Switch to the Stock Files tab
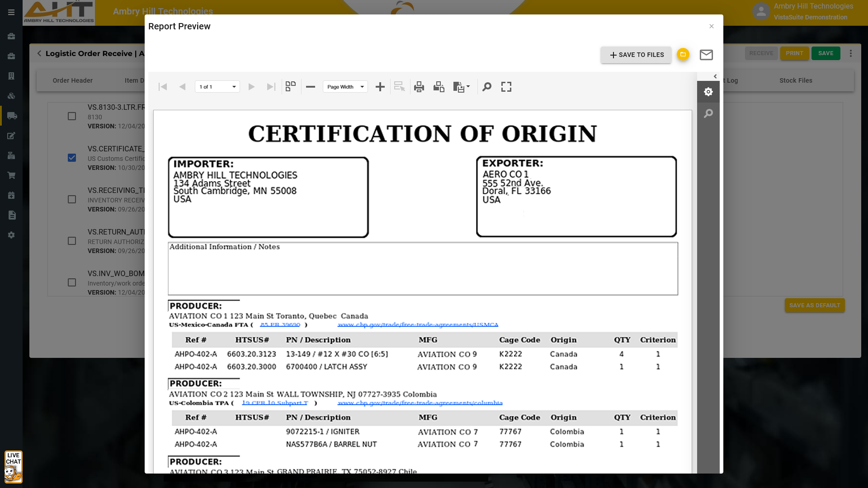868x488 pixels. click(x=796, y=80)
